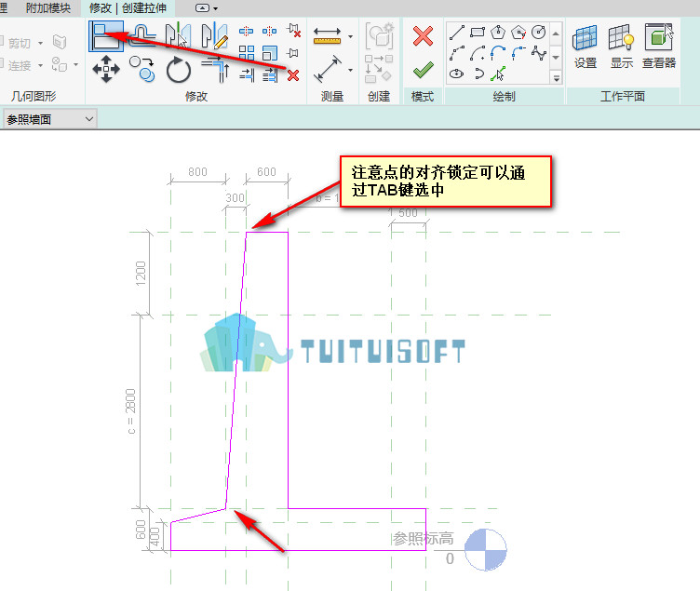Choose the Pick Lines tool
The image size is (700, 591).
click(x=498, y=74)
